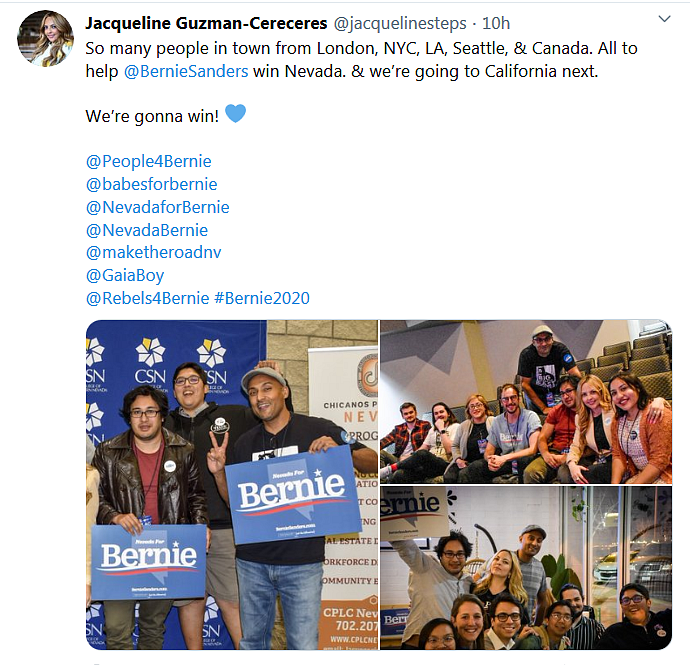Click the blue heart emoji
The image size is (690, 665).
point(235,114)
